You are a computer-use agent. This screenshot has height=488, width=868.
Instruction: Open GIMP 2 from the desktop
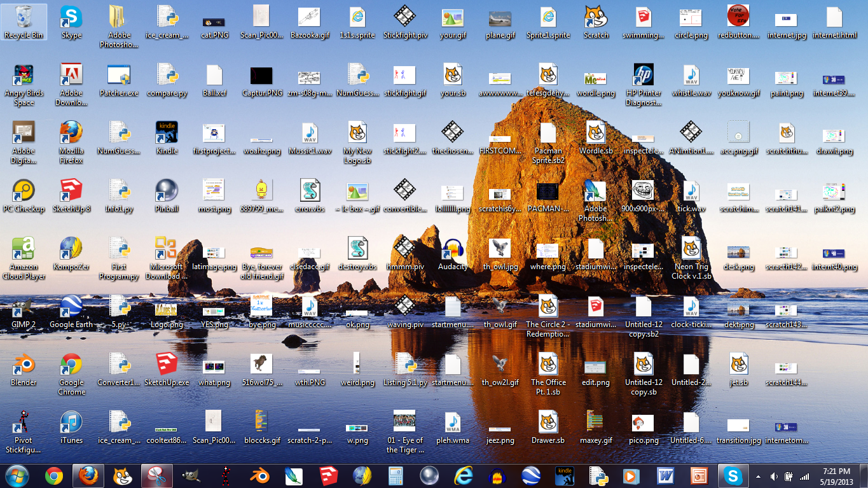(x=24, y=312)
